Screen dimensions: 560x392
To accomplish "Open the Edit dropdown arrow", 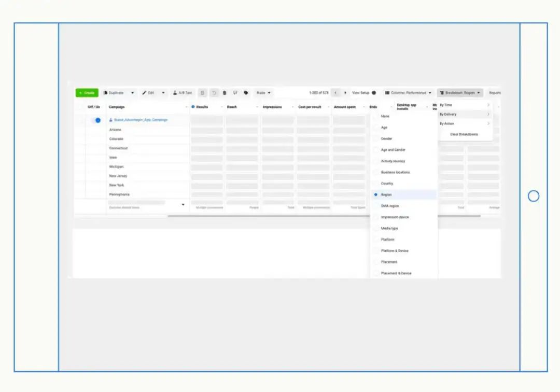I will click(163, 93).
